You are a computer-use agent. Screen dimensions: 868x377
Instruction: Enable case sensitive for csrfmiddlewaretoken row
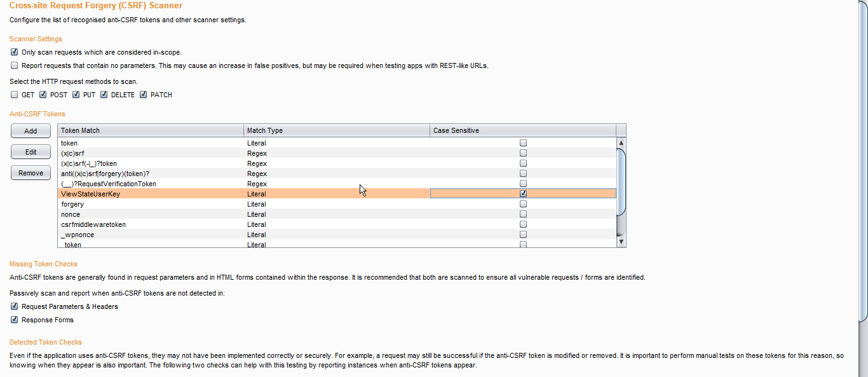[523, 224]
